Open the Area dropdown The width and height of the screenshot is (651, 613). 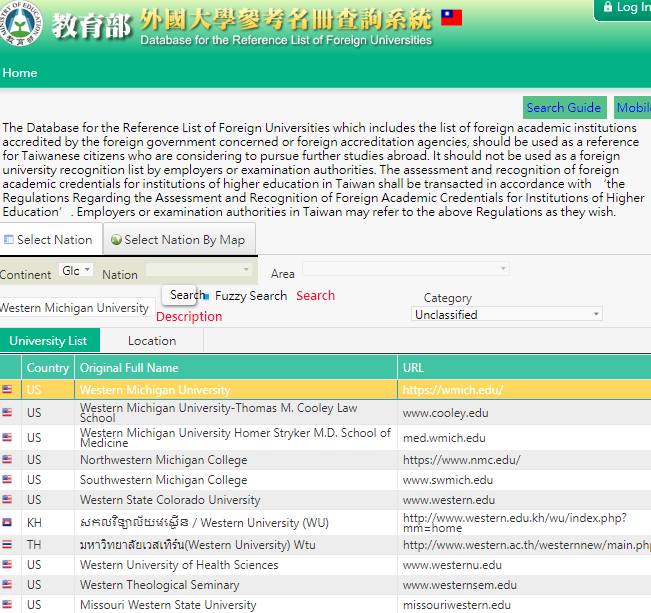pyautogui.click(x=406, y=269)
